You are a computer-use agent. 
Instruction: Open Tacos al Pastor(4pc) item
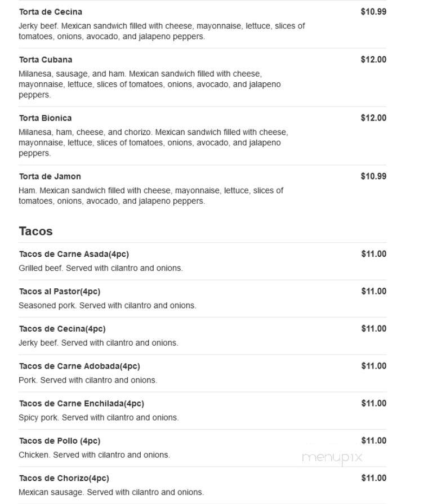[x=60, y=291]
